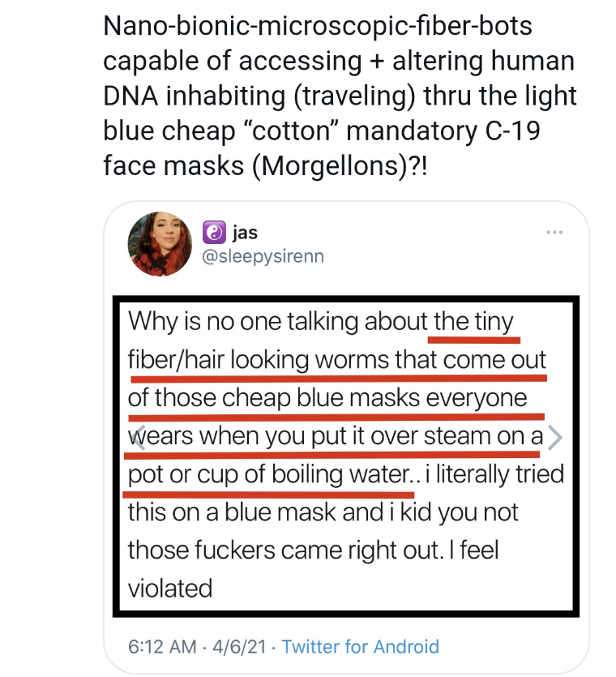This screenshot has height=677, width=616.
Task: Click the "DNA inhabiting (traveling)" text line
Action: (272, 96)
